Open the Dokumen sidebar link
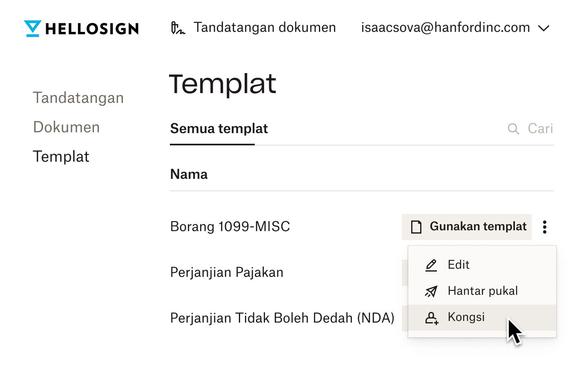Screen dimensions: 588x392 pos(66,127)
